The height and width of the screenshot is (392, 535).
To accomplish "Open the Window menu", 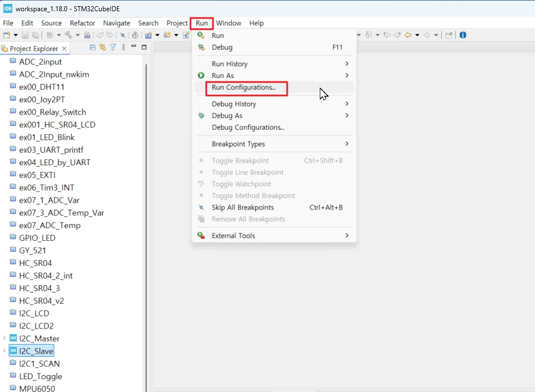I will tap(229, 23).
